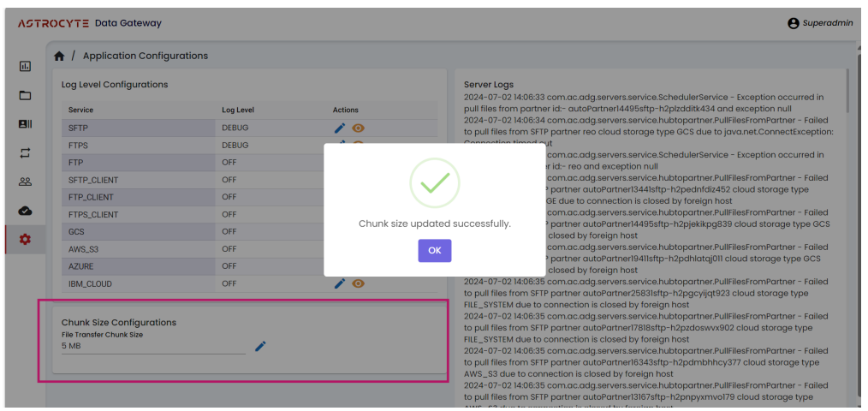868x411 pixels.
Task: Open the Superadmin user menu
Action: [819, 23]
